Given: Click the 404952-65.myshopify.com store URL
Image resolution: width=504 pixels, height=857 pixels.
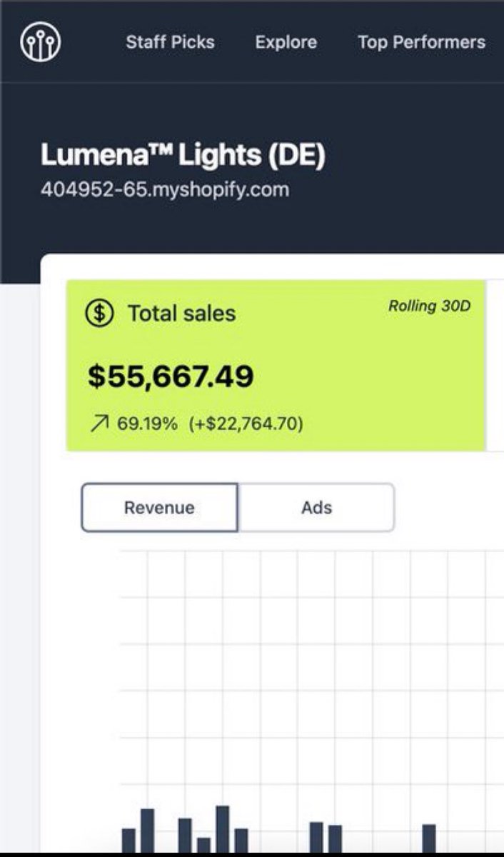Looking at the screenshot, I should point(165,191).
